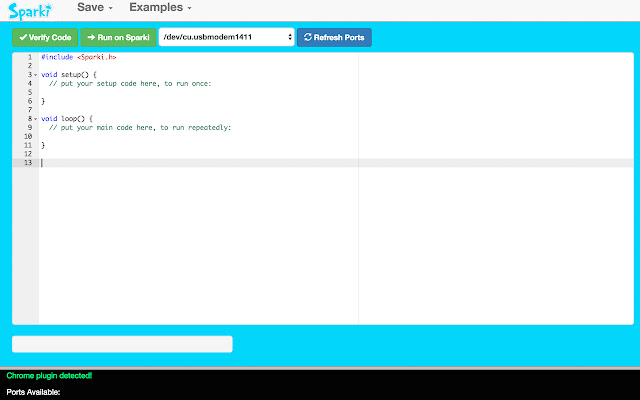Open the Save menu
This screenshot has width=640, height=400.
point(95,7)
